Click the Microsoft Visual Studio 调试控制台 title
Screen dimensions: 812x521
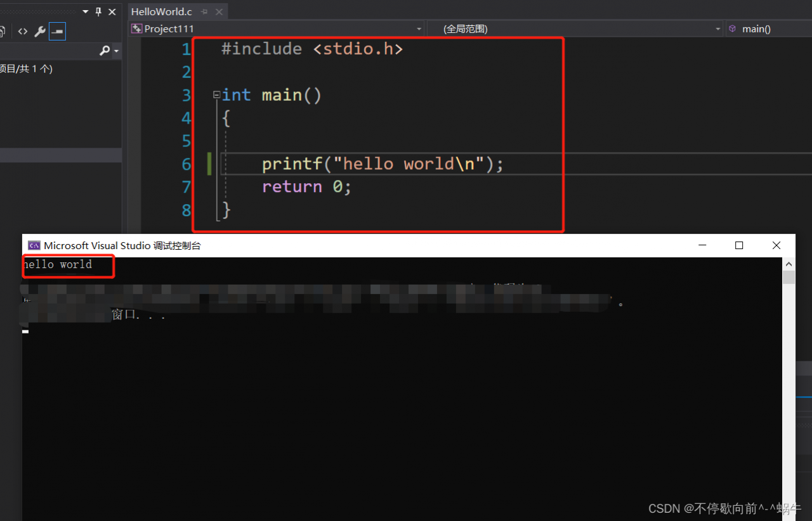pyautogui.click(x=122, y=245)
